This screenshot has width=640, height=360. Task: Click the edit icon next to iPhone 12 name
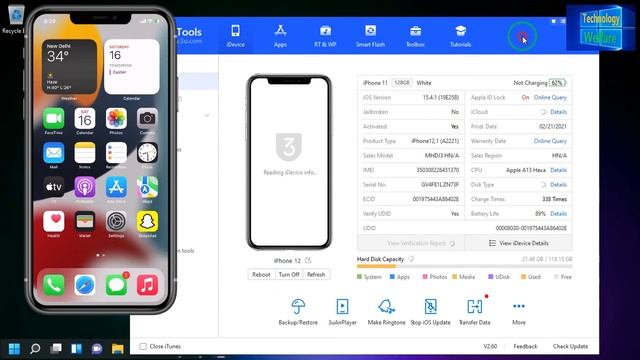point(308,260)
